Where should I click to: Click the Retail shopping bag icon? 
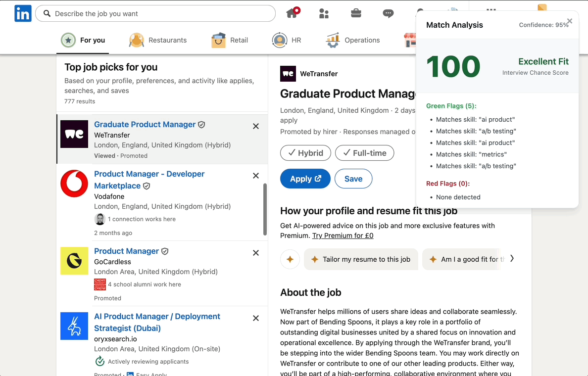218,40
